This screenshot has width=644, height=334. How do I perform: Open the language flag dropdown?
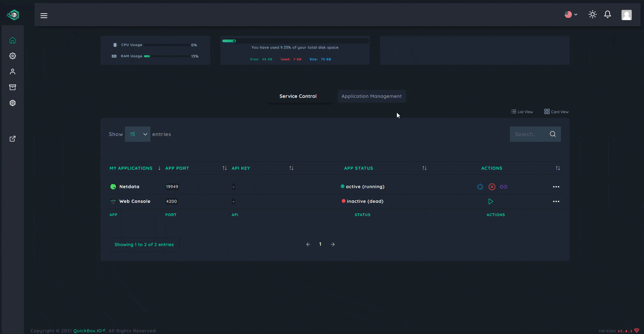[x=570, y=14]
